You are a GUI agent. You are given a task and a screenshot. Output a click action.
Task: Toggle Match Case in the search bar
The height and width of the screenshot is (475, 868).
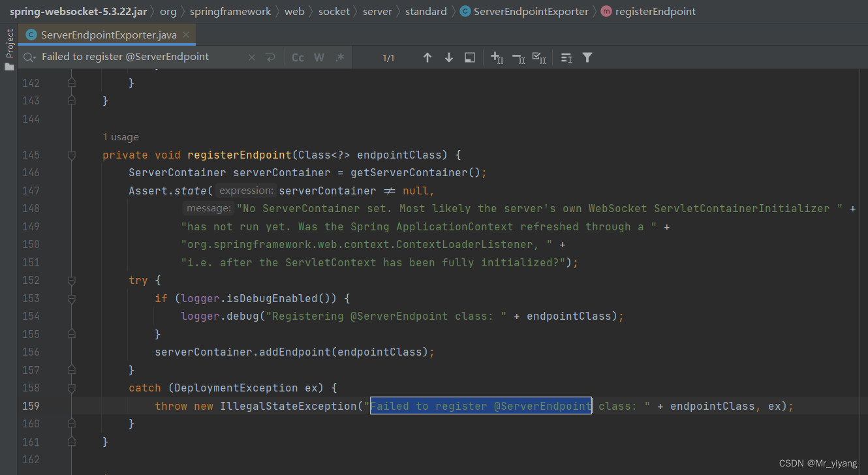point(298,57)
